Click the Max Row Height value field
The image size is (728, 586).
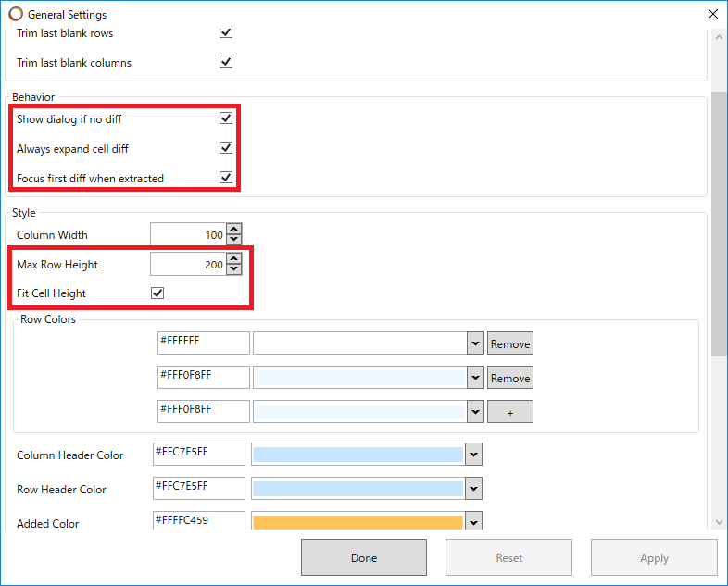pos(188,264)
